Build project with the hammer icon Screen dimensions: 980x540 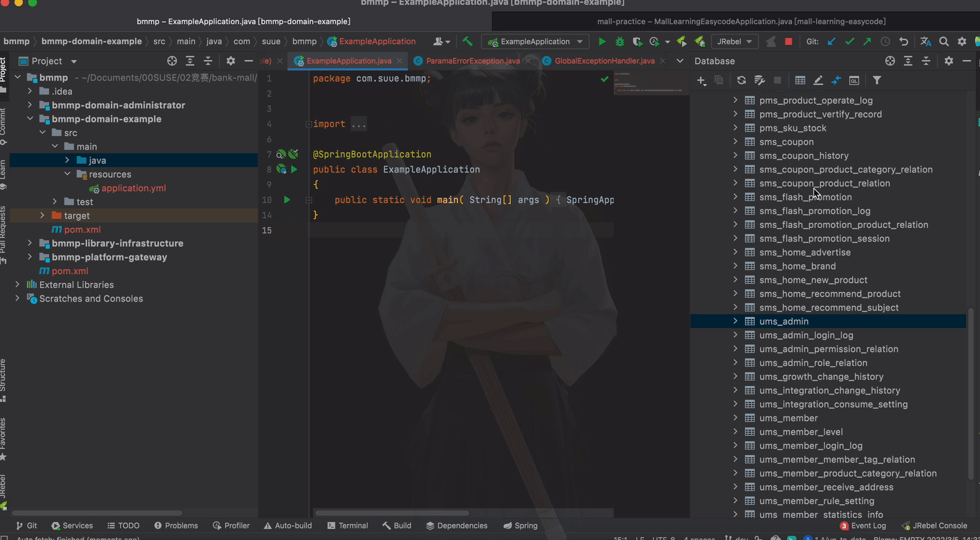(x=467, y=41)
